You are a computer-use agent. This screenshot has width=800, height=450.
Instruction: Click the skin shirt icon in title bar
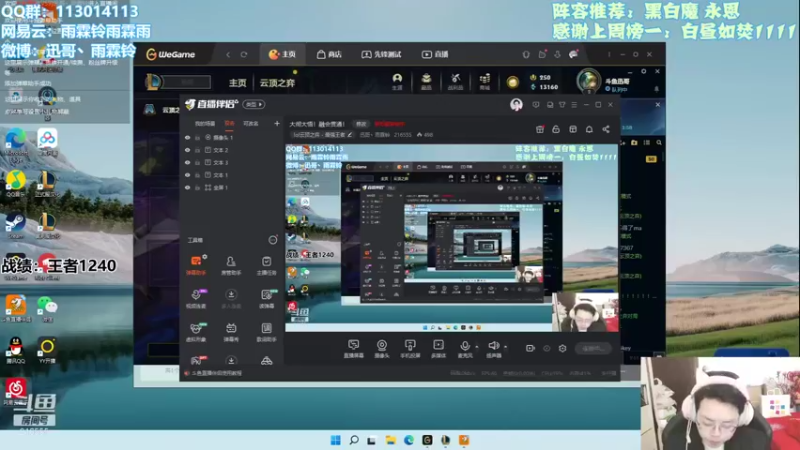coord(562,105)
